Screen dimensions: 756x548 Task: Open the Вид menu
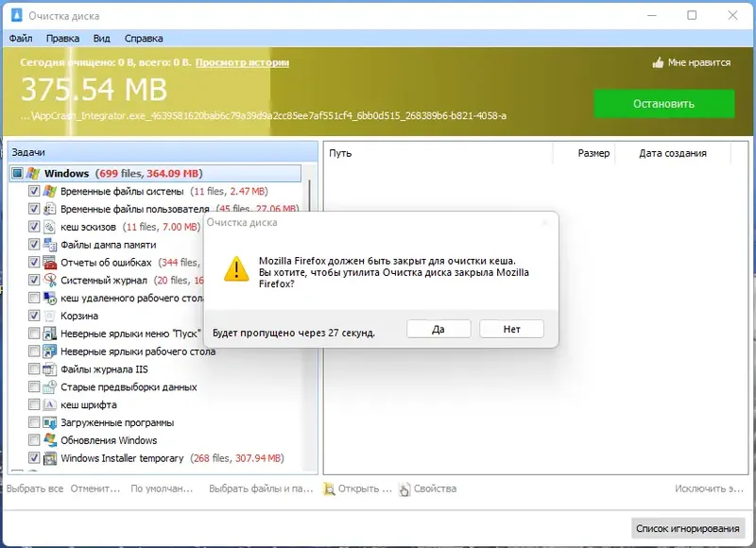tap(104, 38)
